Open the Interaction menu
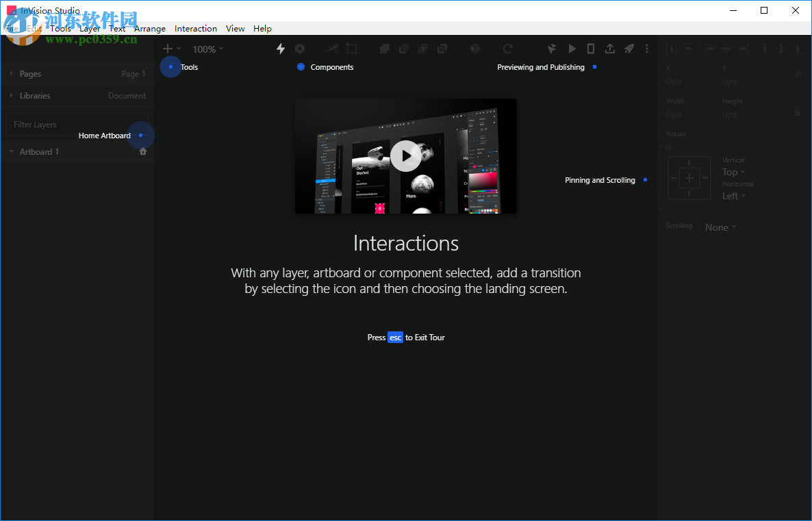 196,28
